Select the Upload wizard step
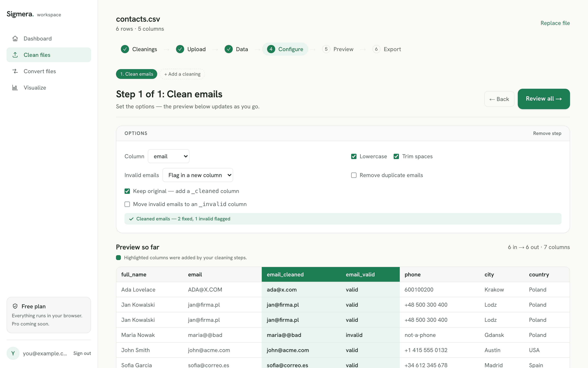 click(x=191, y=49)
